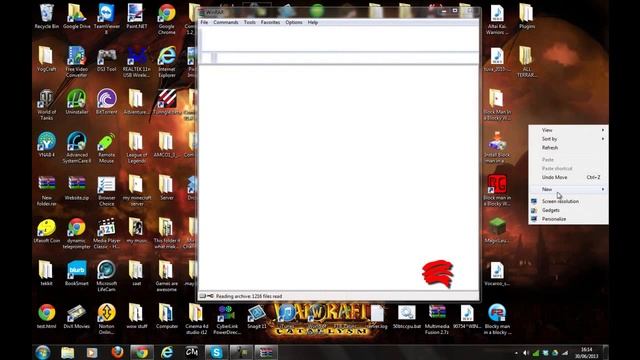This screenshot has width=640, height=360.
Task: Launch the Paint.NET shortcut
Action: (136, 16)
